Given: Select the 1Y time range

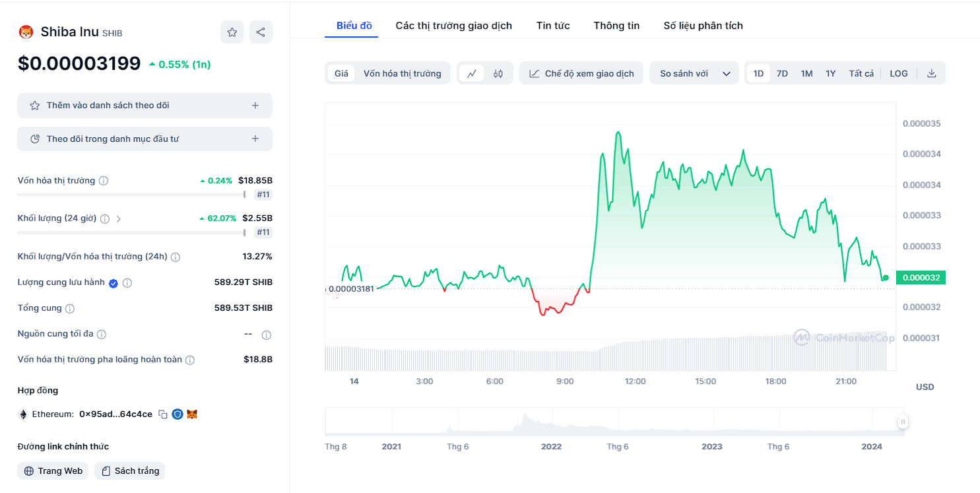Looking at the screenshot, I should (831, 73).
